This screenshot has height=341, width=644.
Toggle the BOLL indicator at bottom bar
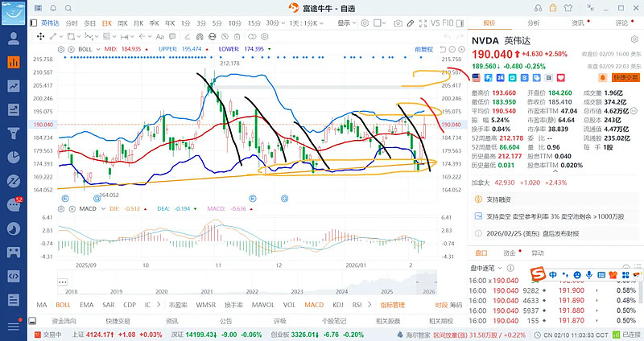[64, 305]
